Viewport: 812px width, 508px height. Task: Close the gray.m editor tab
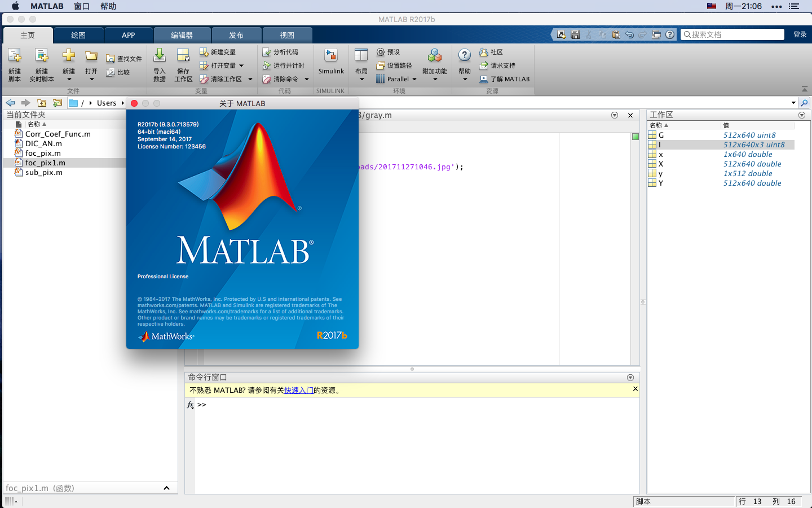click(630, 115)
